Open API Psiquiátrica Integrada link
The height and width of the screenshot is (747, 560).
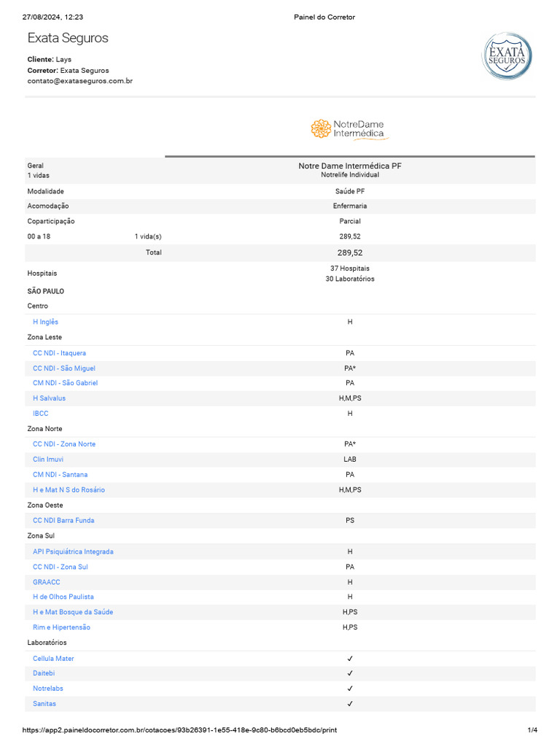73,552
